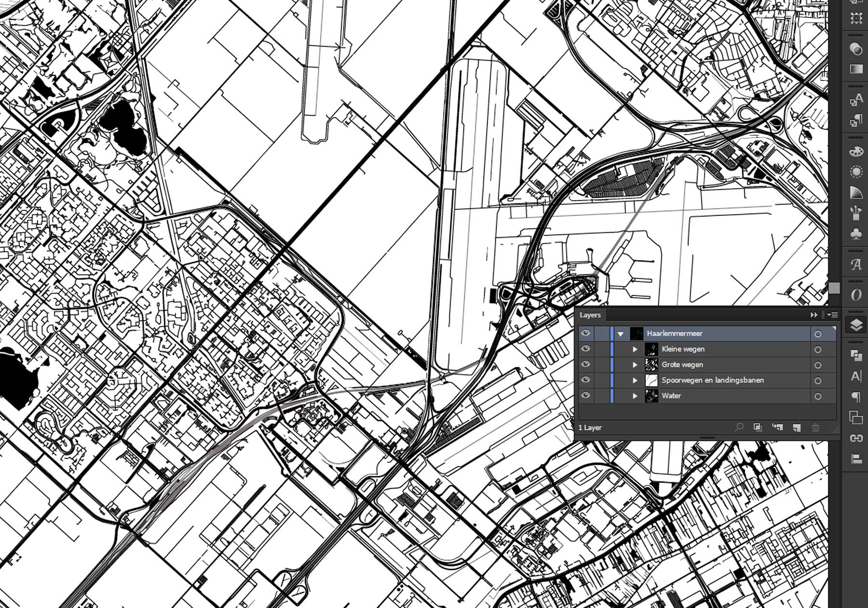The image size is (868, 608).
Task: Hide the Haarlemmermeer layer
Action: click(585, 333)
